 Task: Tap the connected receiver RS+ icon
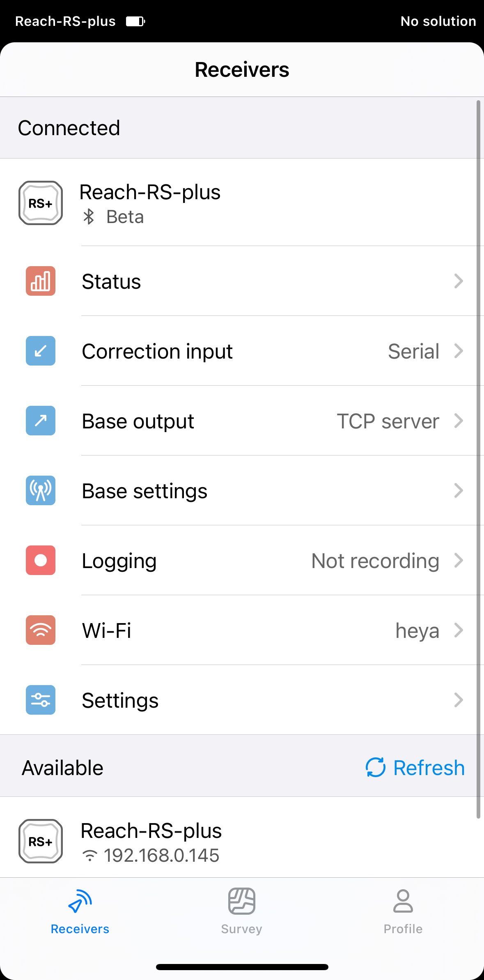coord(41,203)
